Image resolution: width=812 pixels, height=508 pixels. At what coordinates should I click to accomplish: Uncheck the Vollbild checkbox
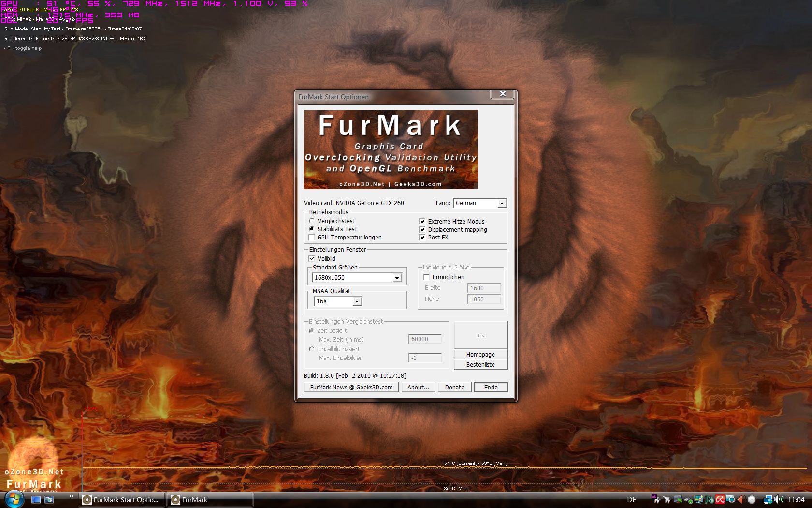click(312, 259)
